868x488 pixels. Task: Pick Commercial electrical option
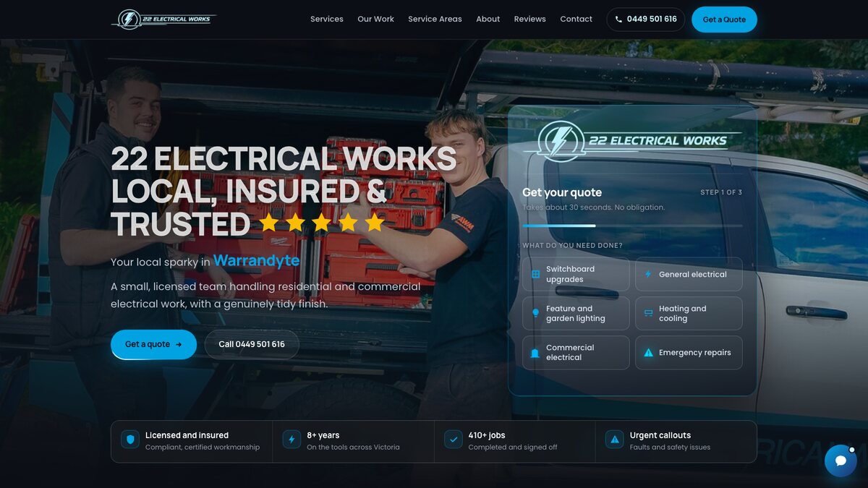[x=576, y=352]
